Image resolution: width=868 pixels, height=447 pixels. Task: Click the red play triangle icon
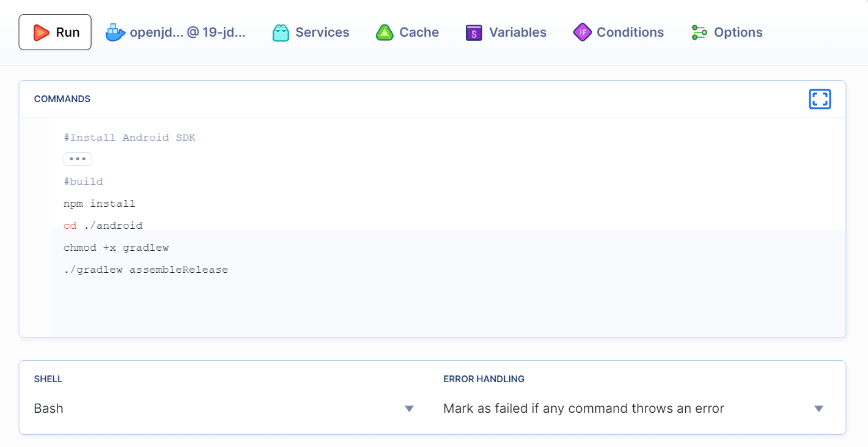click(42, 32)
